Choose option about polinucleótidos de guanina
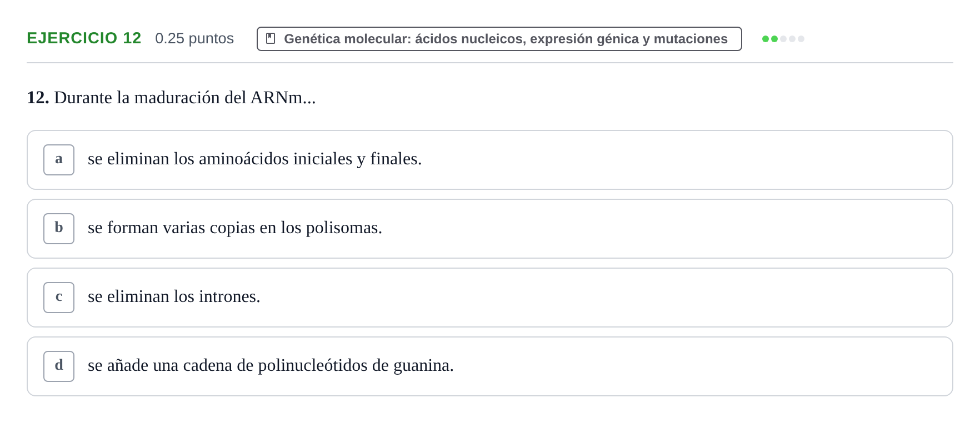980x423 pixels. pos(490,366)
